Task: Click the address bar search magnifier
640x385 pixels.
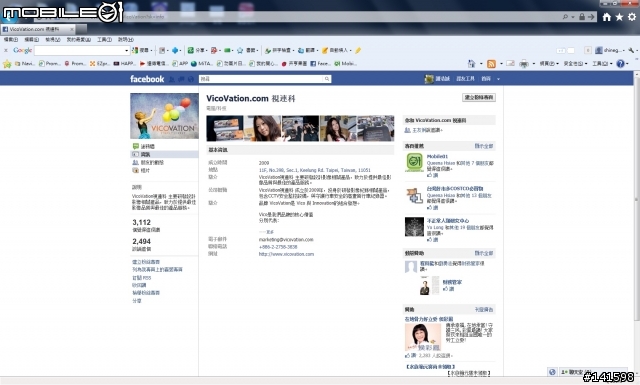Action: pyautogui.click(x=565, y=17)
